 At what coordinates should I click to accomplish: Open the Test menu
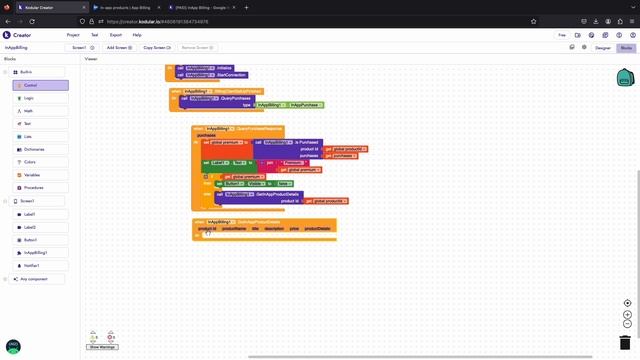(x=94, y=35)
